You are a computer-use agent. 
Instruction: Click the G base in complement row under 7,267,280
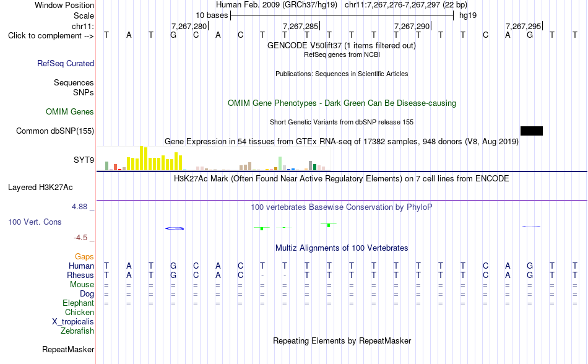173,35
